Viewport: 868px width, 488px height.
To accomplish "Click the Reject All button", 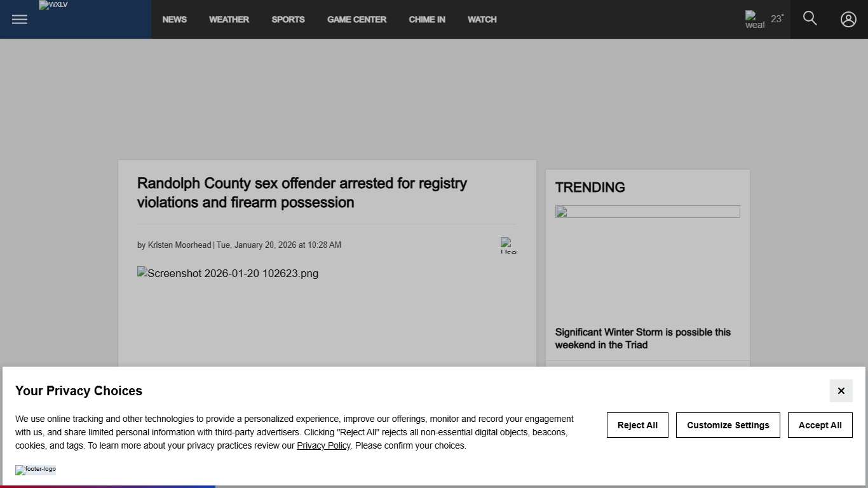I will point(637,424).
